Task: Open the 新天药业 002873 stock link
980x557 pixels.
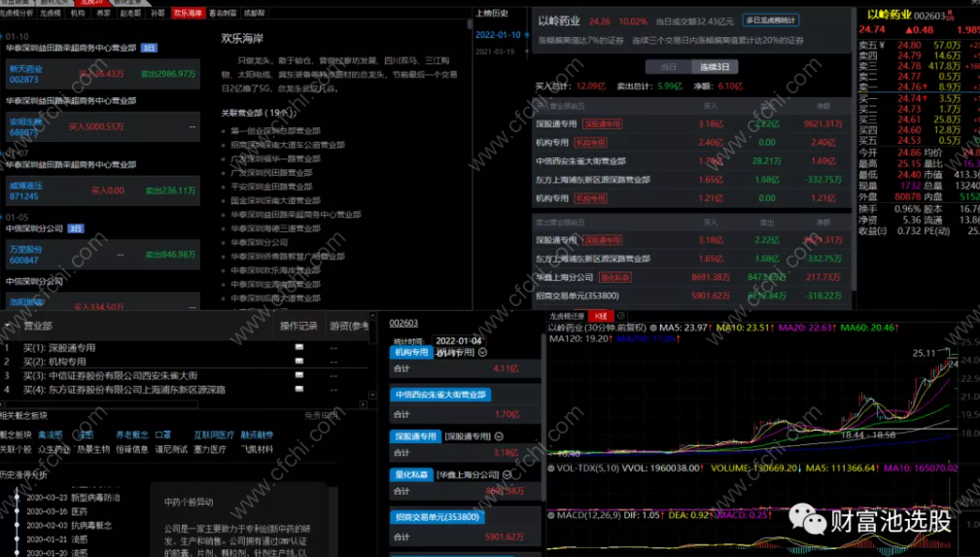Action: coord(25,74)
